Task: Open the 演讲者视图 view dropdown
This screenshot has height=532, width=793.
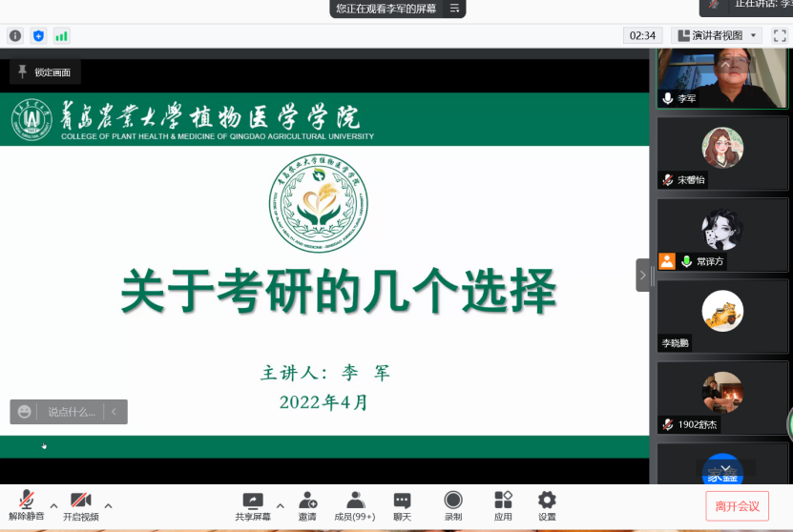Action: pyautogui.click(x=717, y=35)
